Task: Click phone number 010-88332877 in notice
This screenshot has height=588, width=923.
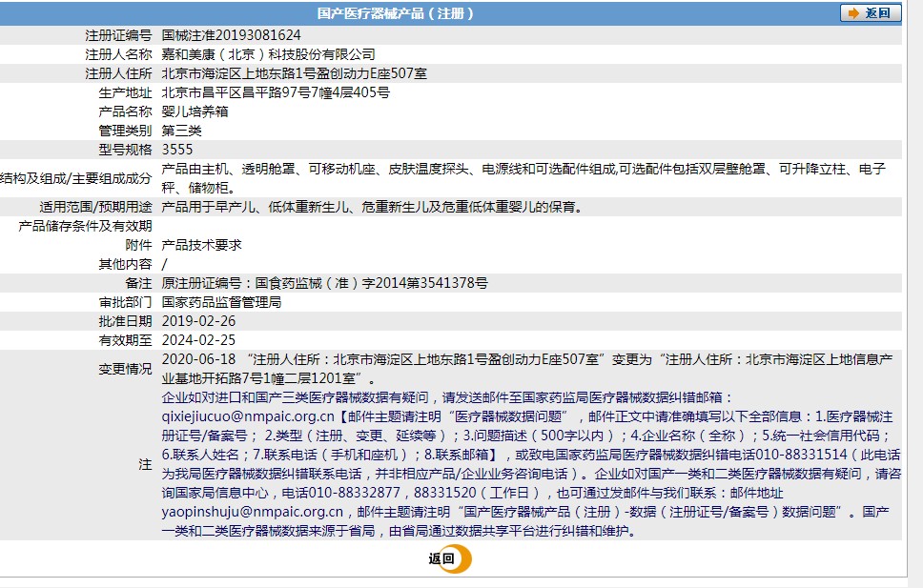Action: coord(355,493)
